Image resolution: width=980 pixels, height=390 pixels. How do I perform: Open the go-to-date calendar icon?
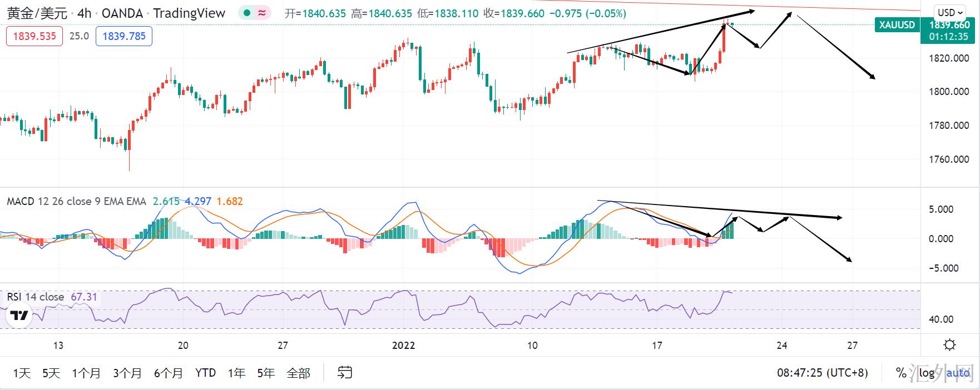pos(345,372)
